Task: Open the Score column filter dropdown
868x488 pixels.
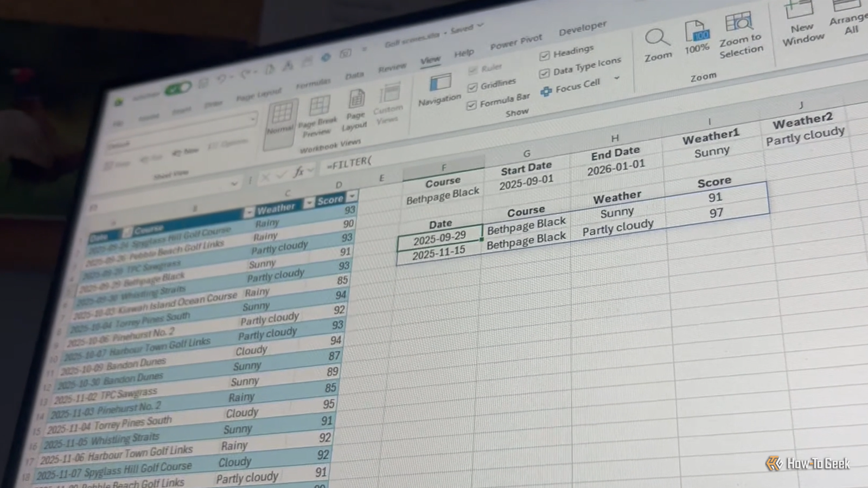Action: point(352,195)
